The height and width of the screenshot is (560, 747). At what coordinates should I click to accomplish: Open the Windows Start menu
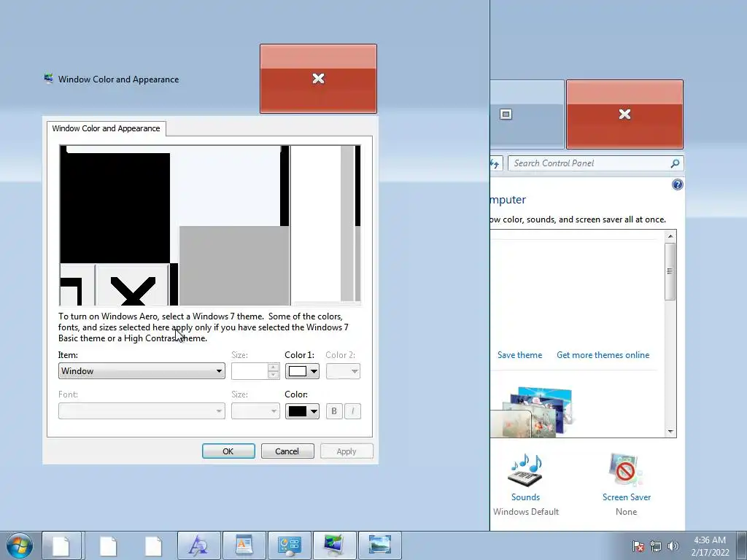coord(20,545)
